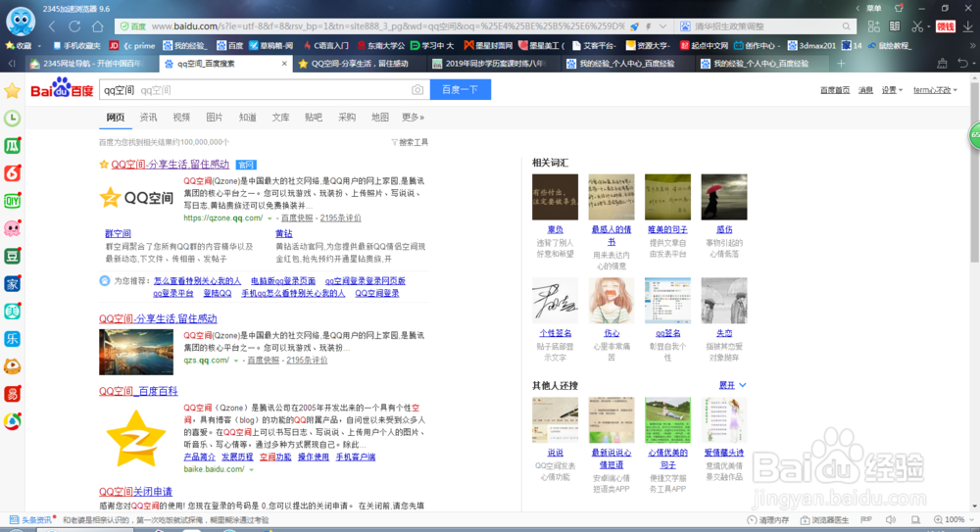Image resolution: width=980 pixels, height=532 pixels.
Task: Open the downloads arrow icon in the toolbar
Action: tap(968, 26)
